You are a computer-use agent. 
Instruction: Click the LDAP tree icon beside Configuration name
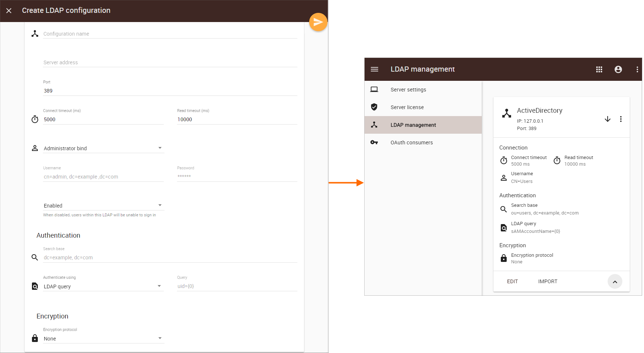click(x=35, y=34)
